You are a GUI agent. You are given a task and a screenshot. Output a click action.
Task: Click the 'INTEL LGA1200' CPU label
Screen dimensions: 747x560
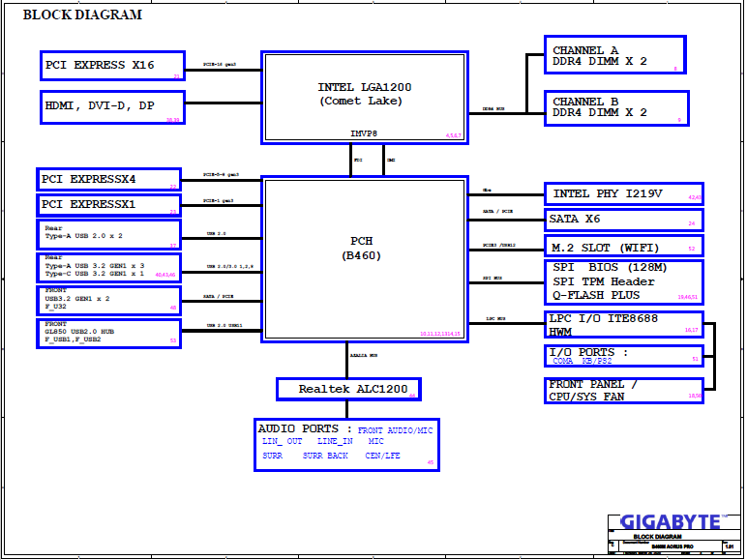click(x=365, y=87)
